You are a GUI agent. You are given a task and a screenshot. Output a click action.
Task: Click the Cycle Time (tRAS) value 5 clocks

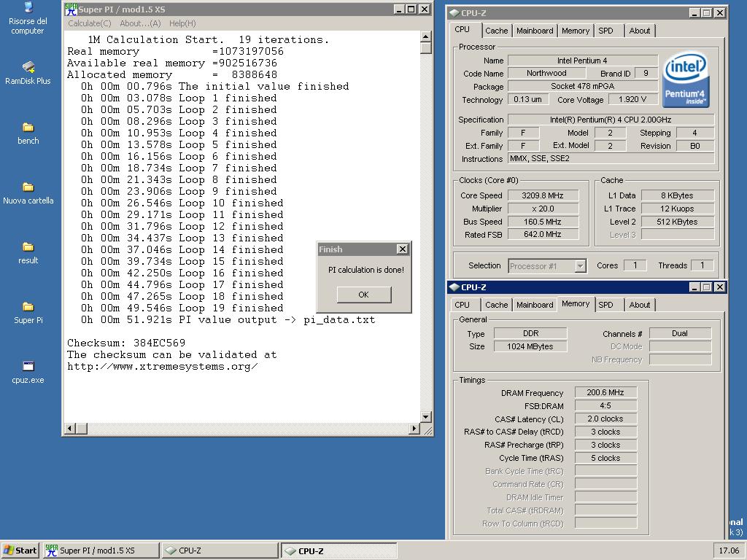click(x=605, y=458)
